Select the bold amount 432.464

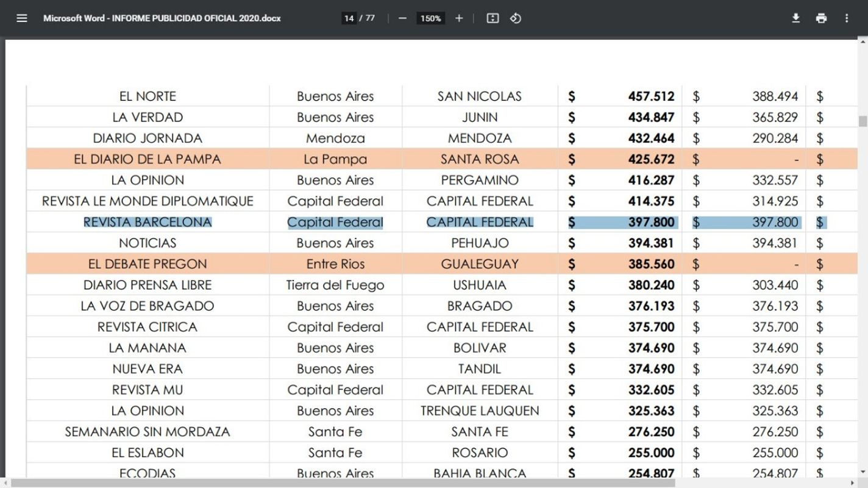click(651, 138)
